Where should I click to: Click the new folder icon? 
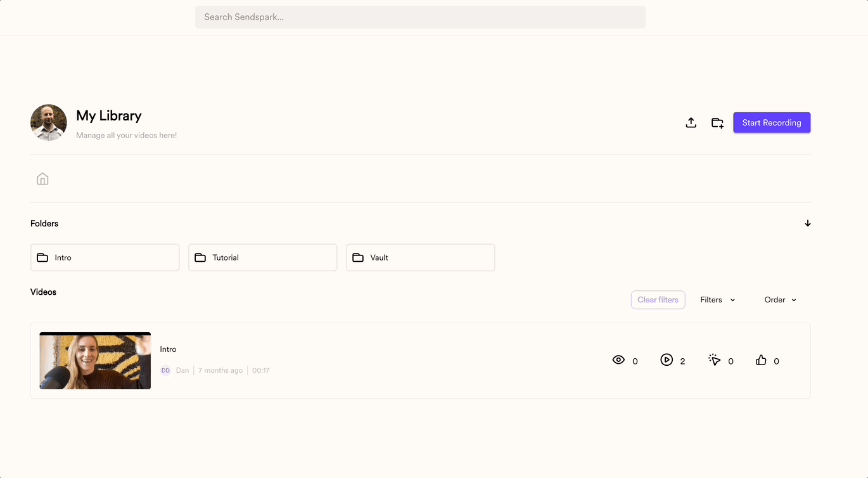tap(717, 123)
